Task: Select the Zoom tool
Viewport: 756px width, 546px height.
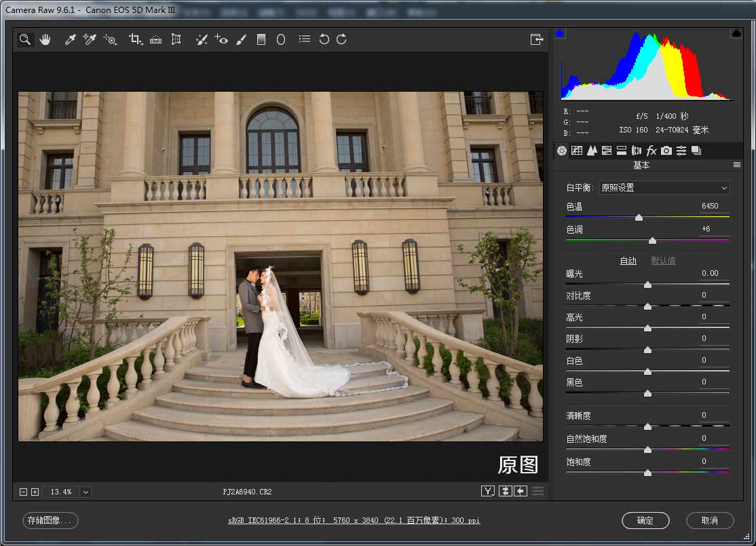Action: pyautogui.click(x=25, y=39)
